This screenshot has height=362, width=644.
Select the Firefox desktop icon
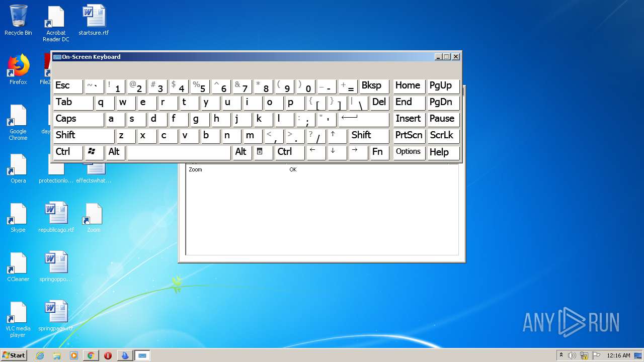click(x=18, y=70)
